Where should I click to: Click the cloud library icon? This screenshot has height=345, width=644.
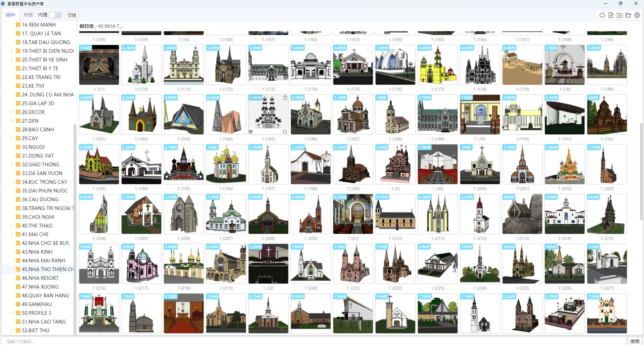click(602, 15)
